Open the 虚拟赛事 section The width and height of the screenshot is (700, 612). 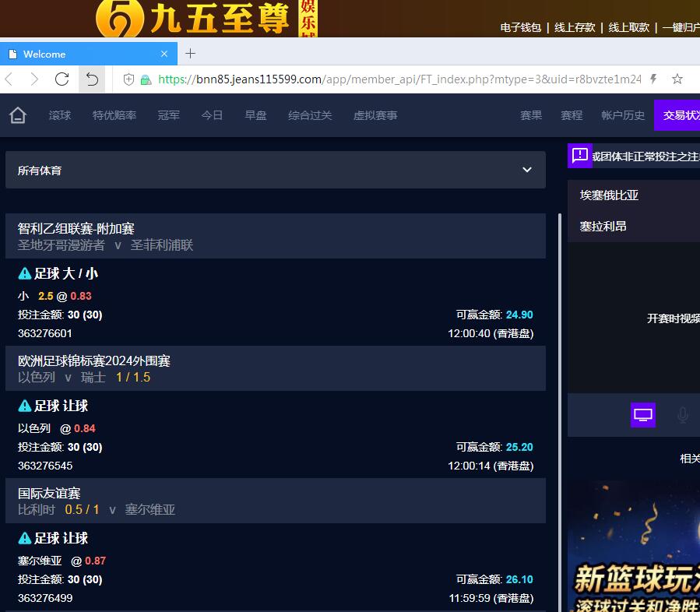point(375,115)
